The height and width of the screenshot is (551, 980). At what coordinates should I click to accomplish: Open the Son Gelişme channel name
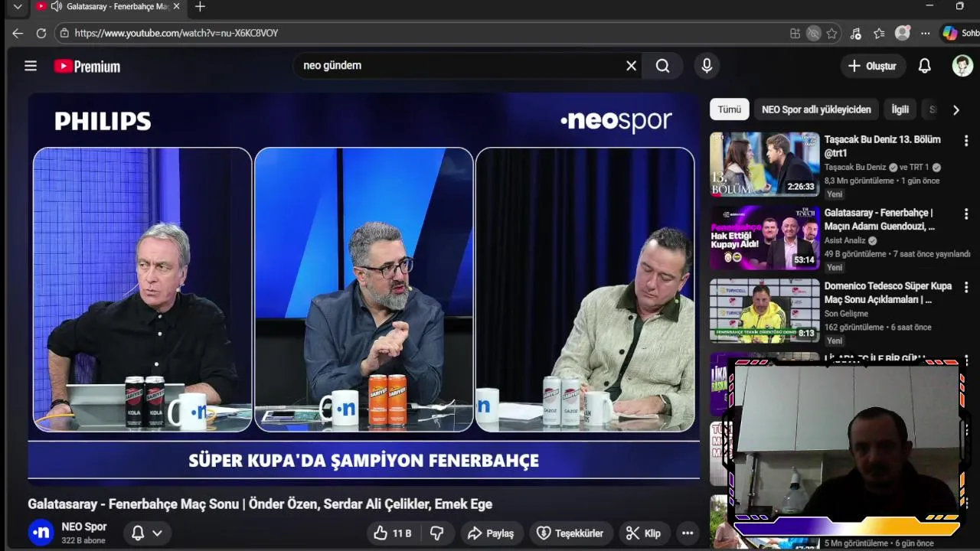coord(846,314)
